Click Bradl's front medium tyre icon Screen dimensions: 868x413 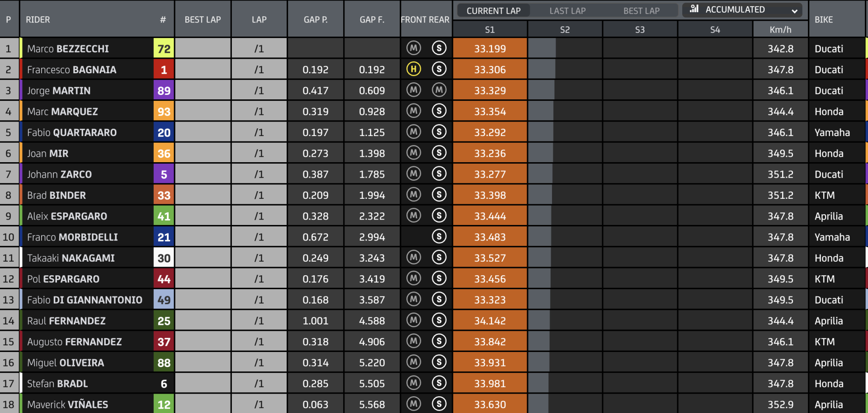coord(413,383)
